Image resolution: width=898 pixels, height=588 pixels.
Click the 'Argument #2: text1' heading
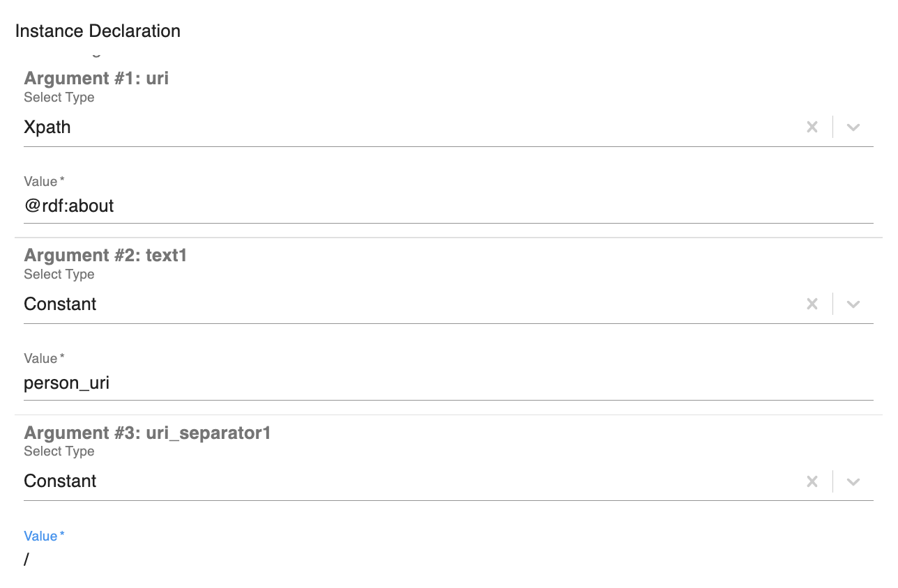105,256
